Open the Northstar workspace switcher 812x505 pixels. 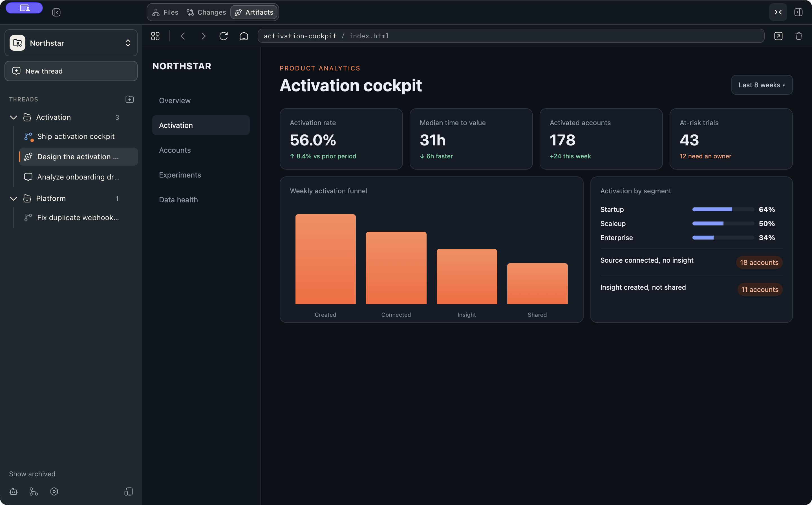[x=71, y=43]
